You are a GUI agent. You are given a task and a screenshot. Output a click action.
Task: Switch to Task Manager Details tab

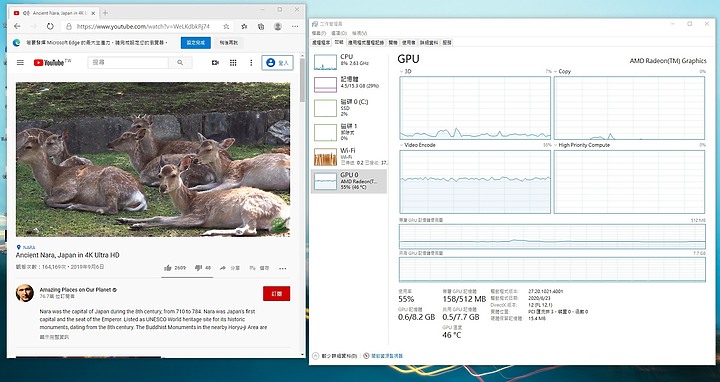[429, 42]
